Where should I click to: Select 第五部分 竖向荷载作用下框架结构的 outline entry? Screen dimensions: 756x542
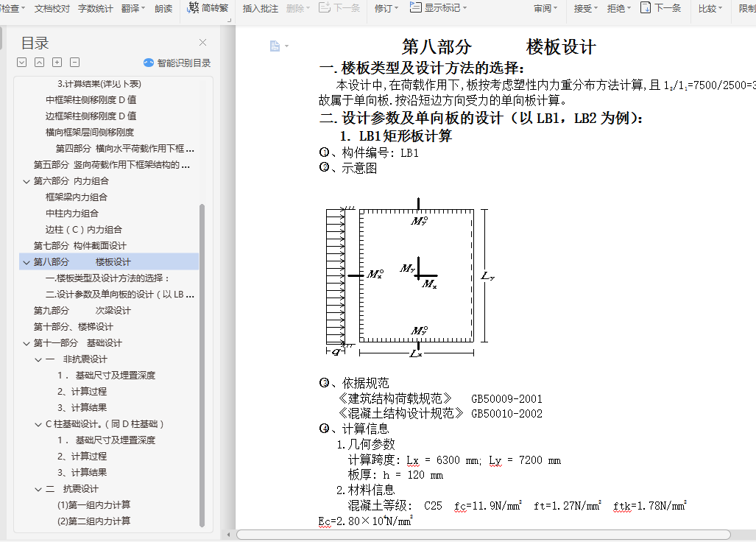pos(112,165)
